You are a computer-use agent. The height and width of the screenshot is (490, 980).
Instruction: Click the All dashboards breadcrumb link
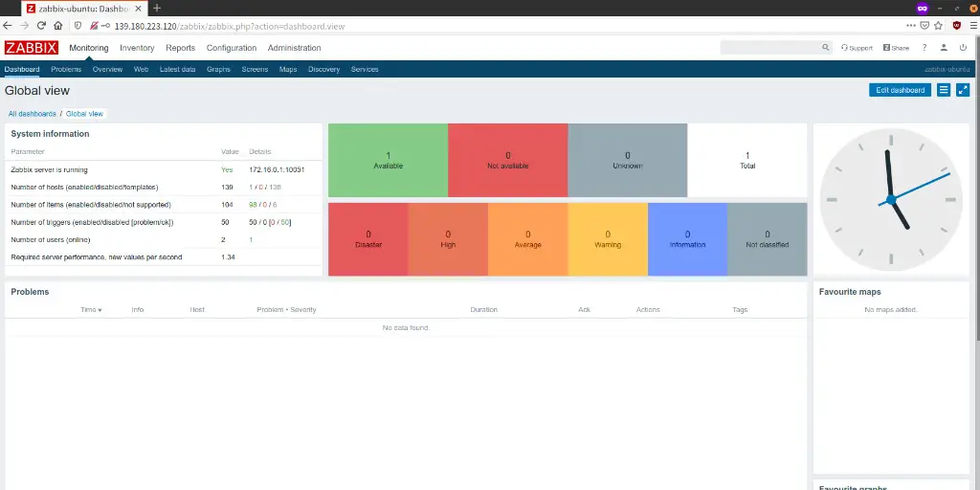pyautogui.click(x=32, y=114)
